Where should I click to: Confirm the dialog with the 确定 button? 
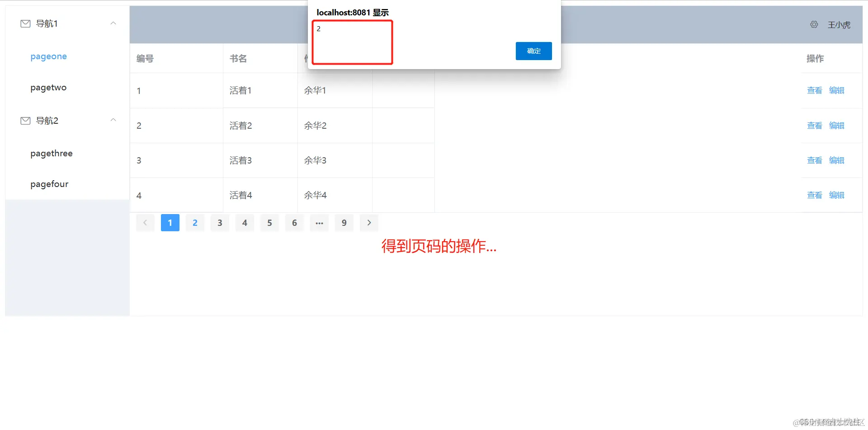pyautogui.click(x=533, y=51)
